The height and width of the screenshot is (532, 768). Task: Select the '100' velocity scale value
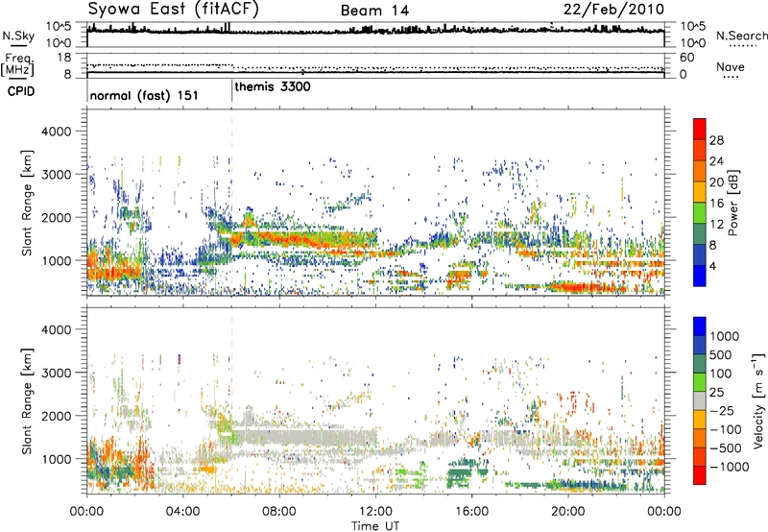pyautogui.click(x=721, y=374)
